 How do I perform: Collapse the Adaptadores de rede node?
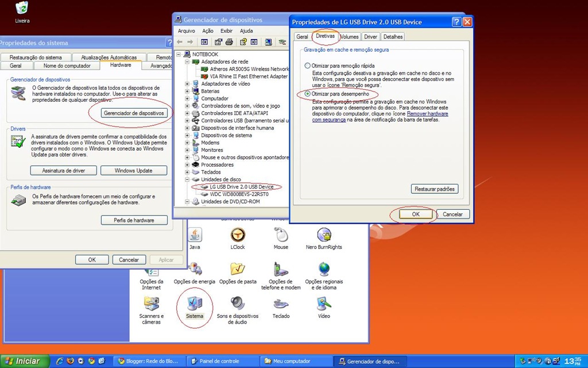(187, 62)
